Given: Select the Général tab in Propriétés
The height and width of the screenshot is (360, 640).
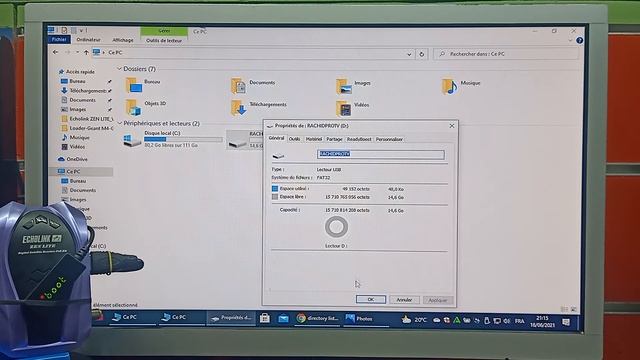Looking at the screenshot, I should point(276,138).
